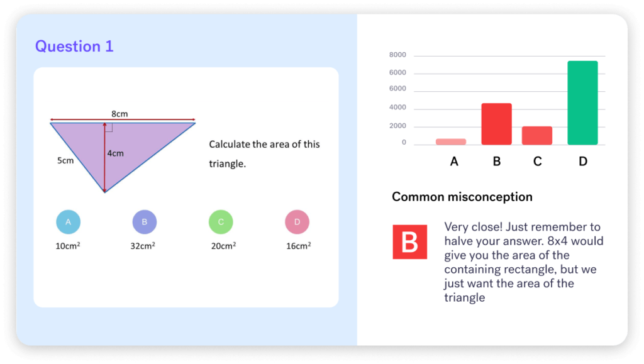Image resolution: width=644 pixels, height=364 pixels.
Task: Click the right-angle marker in triangle
Action: (108, 128)
